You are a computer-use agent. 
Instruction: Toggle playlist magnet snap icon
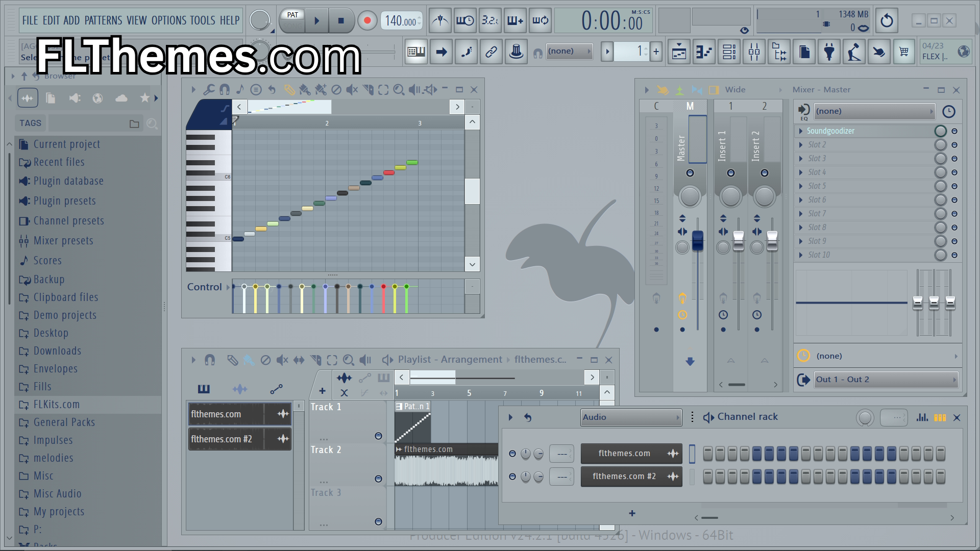pos(210,360)
